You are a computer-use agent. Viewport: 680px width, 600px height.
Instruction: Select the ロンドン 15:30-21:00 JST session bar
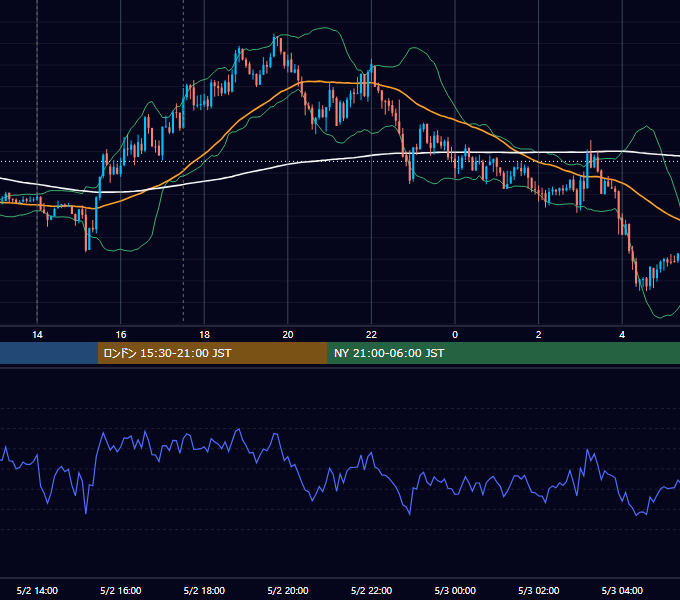[212, 353]
